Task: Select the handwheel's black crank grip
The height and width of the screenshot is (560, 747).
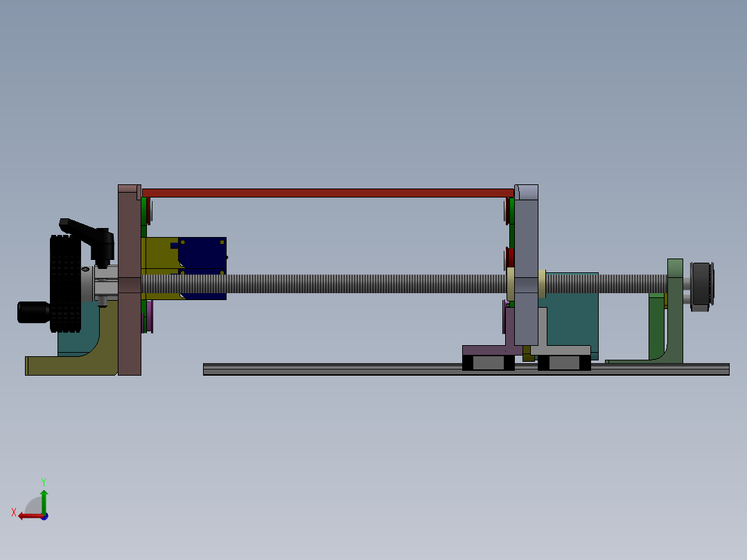Action: [x=33, y=312]
